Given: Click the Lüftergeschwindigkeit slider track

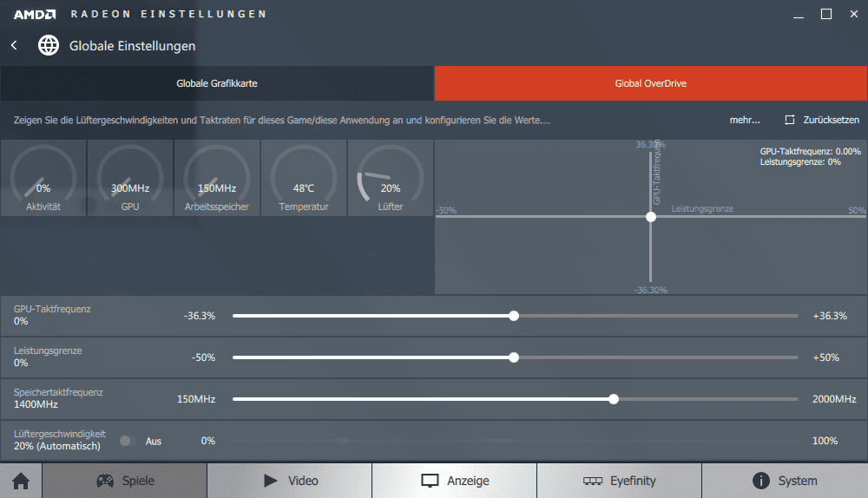Looking at the screenshot, I should (x=516, y=441).
